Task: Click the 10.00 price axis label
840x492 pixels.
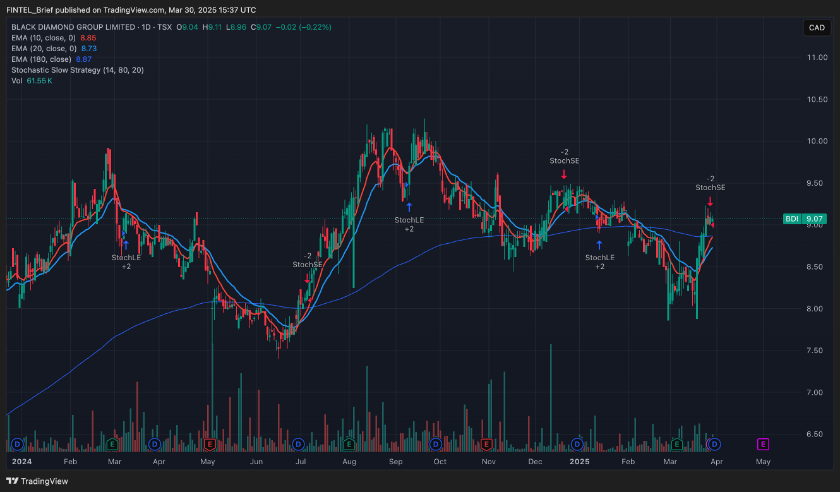Action: point(816,141)
